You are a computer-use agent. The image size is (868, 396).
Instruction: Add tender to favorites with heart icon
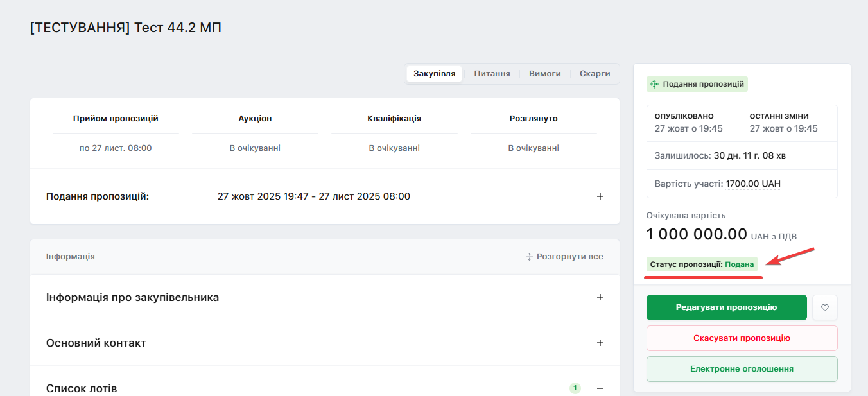(825, 307)
